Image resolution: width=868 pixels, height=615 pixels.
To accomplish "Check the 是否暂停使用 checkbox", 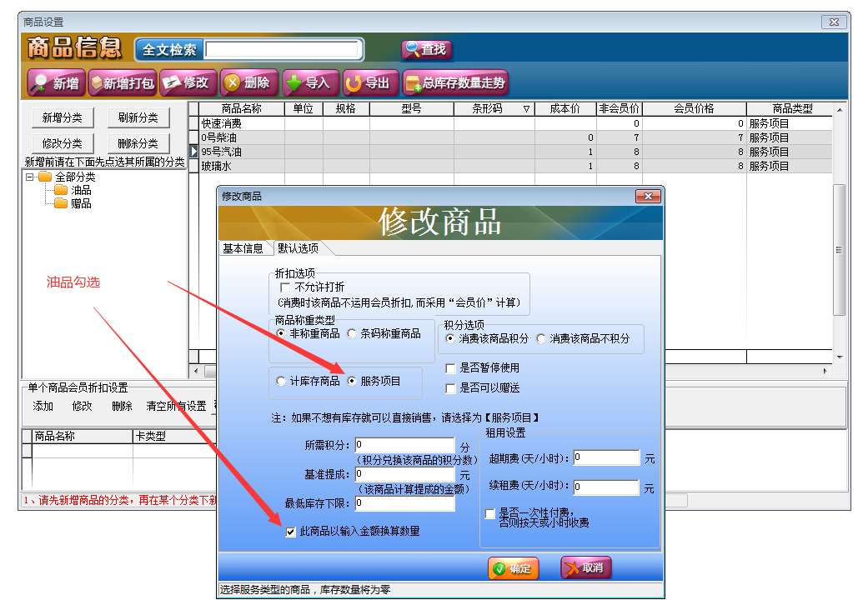I will coord(451,368).
